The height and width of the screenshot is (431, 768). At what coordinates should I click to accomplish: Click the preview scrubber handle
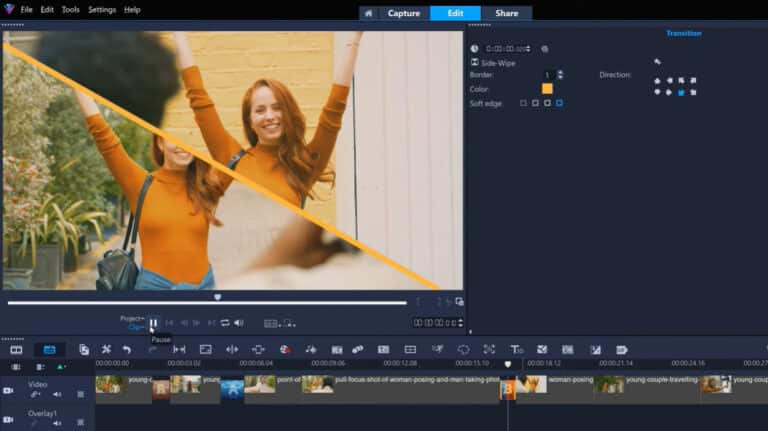217,297
